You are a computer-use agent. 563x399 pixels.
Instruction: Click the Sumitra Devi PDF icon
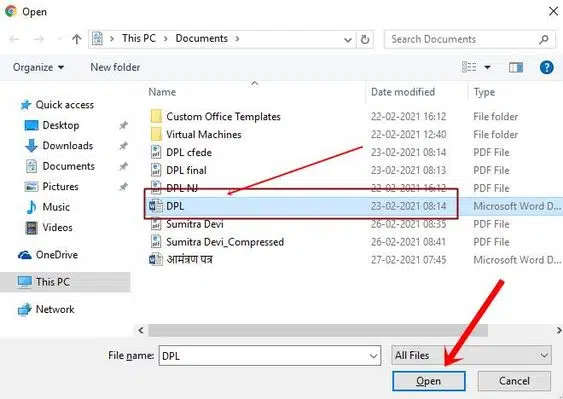[156, 224]
